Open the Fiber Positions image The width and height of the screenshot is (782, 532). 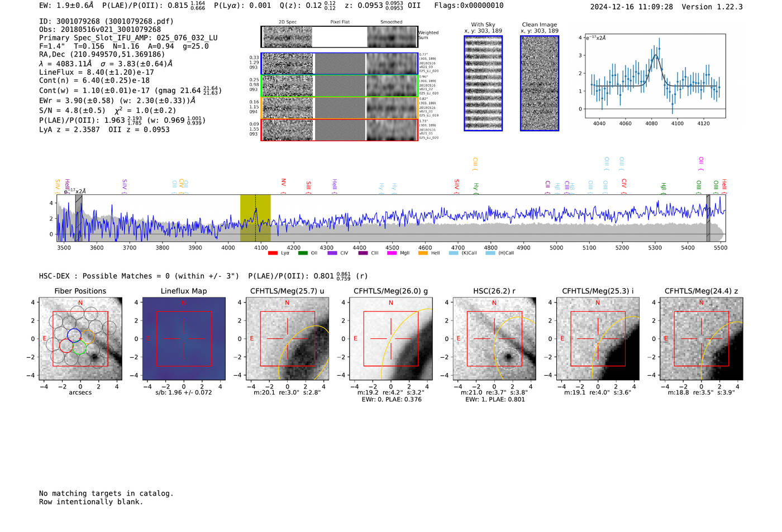[x=80, y=338]
